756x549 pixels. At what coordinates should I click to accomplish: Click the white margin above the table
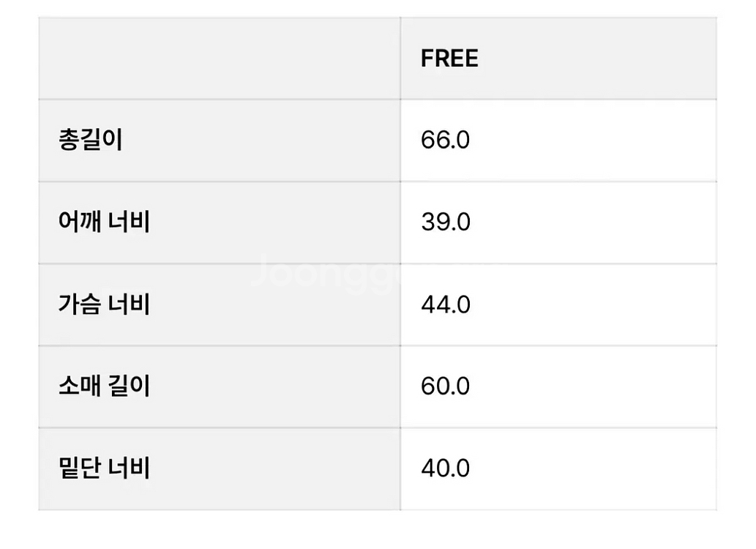click(378, 8)
